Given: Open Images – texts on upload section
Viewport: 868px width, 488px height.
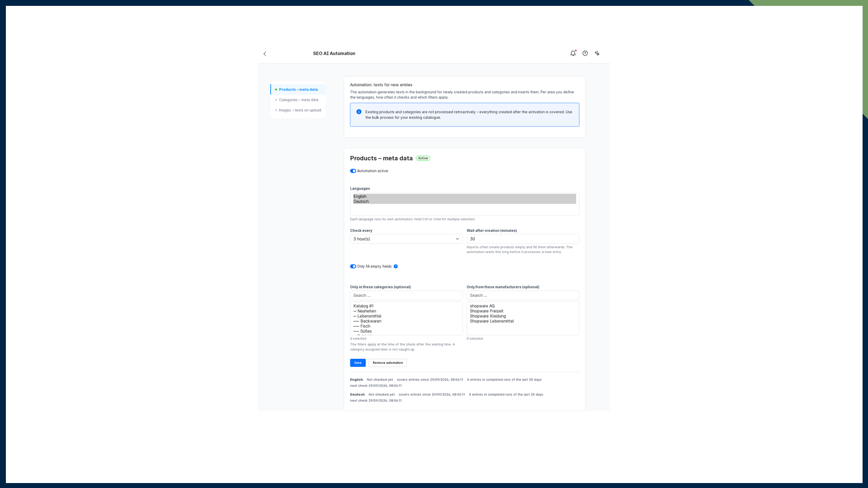Looking at the screenshot, I should [x=298, y=110].
